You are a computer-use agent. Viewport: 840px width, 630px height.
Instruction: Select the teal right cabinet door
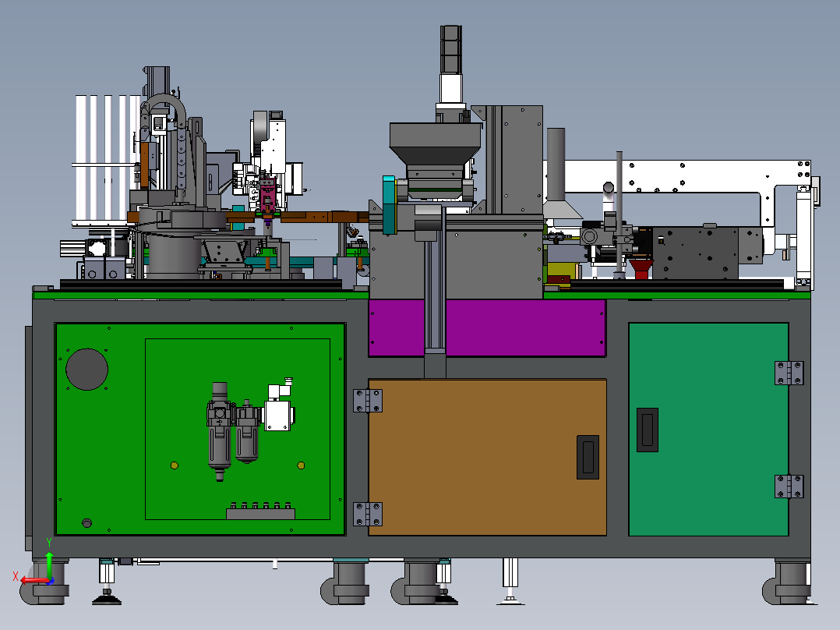(708, 429)
